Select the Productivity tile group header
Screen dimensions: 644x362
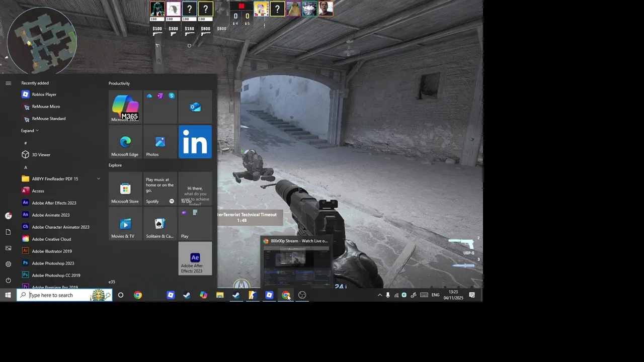click(x=119, y=83)
